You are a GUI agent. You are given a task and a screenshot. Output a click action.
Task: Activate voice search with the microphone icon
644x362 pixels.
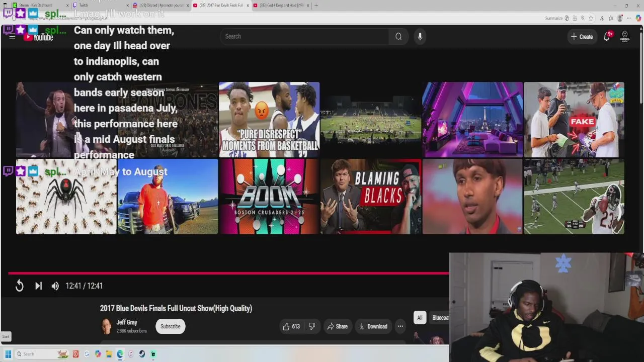tap(420, 36)
